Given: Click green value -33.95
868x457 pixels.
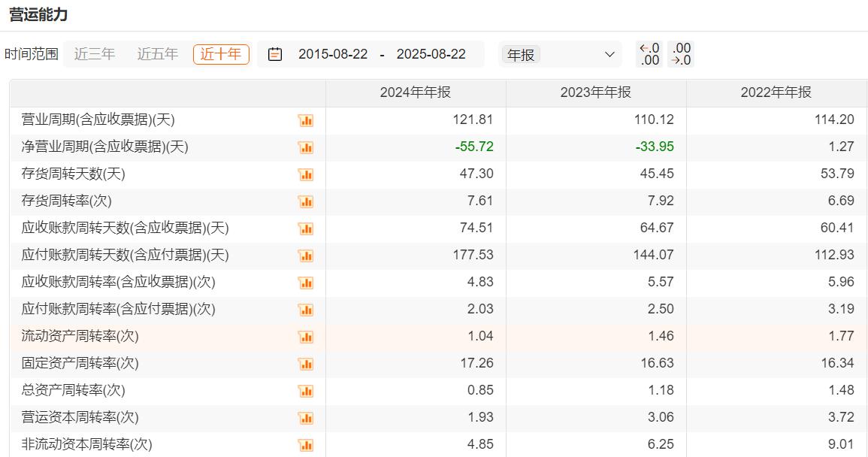Looking at the screenshot, I should 655,147.
